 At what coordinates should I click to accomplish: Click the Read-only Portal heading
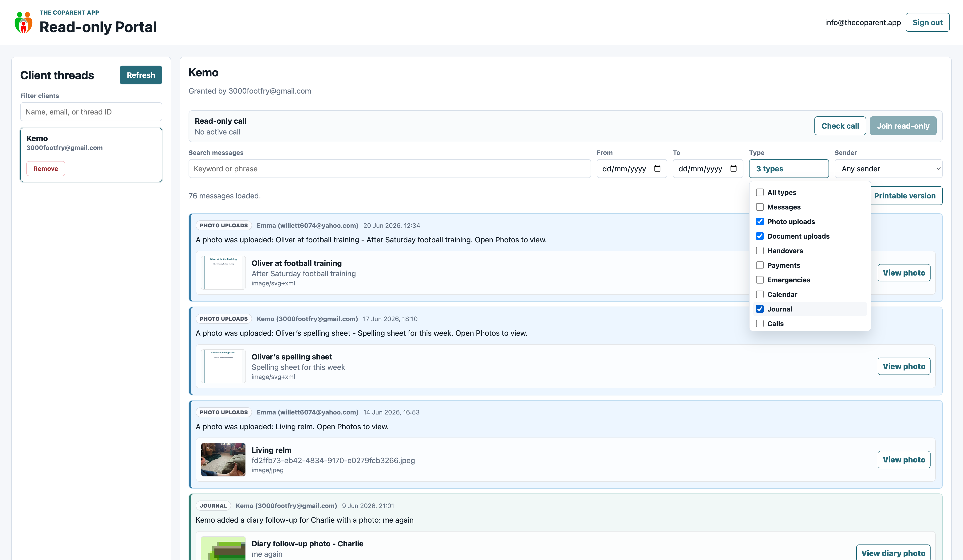pyautogui.click(x=98, y=27)
